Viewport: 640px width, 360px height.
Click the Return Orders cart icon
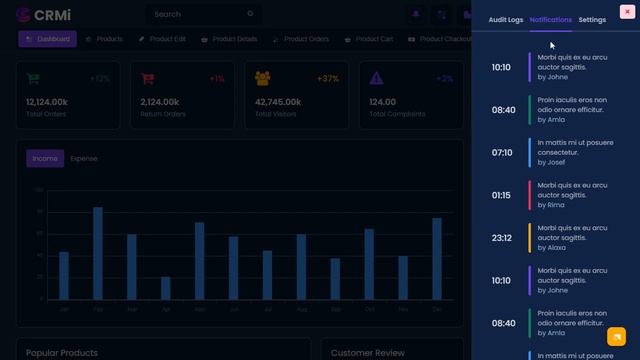[148, 78]
